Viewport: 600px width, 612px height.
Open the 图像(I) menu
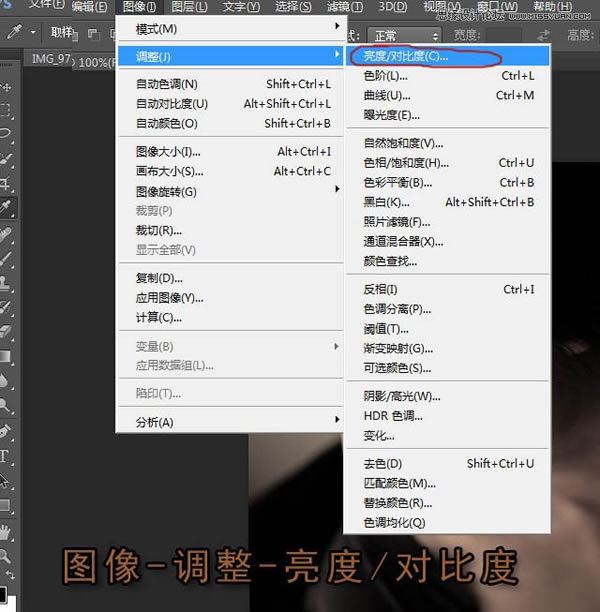point(139,6)
